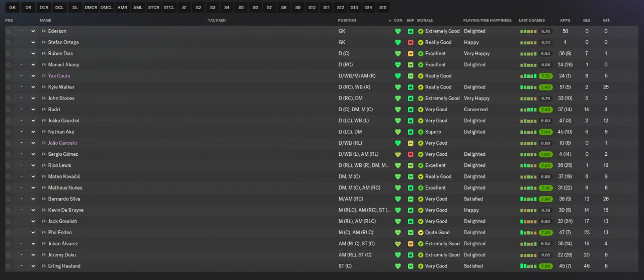Screen dimensions: 644x280
Task: Click Rodri's Concerned playing time status
Action: point(475,110)
